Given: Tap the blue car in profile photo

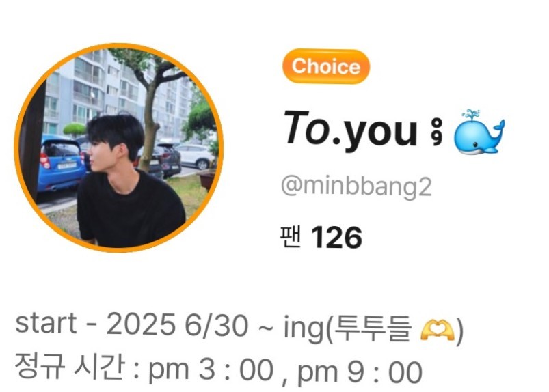Looking at the screenshot, I should 62,163.
